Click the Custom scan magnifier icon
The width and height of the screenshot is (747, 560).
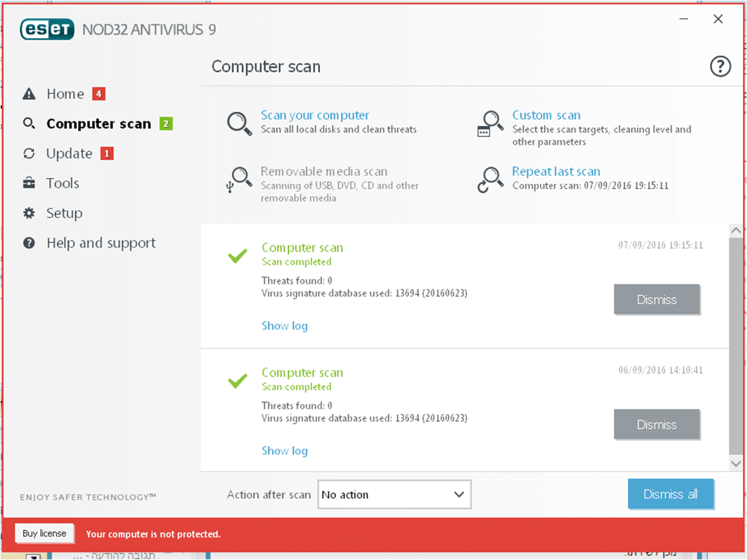coord(490,124)
